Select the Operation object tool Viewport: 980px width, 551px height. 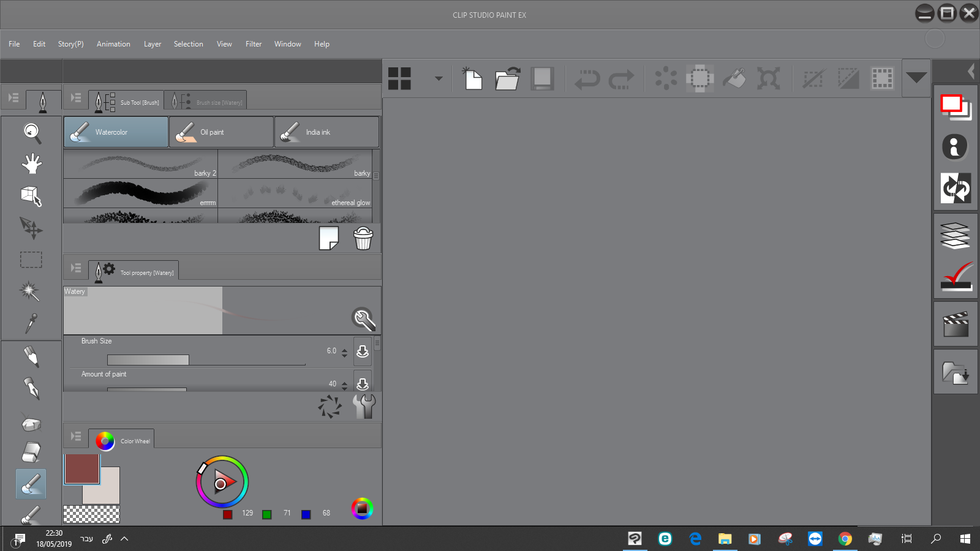pos(32,197)
